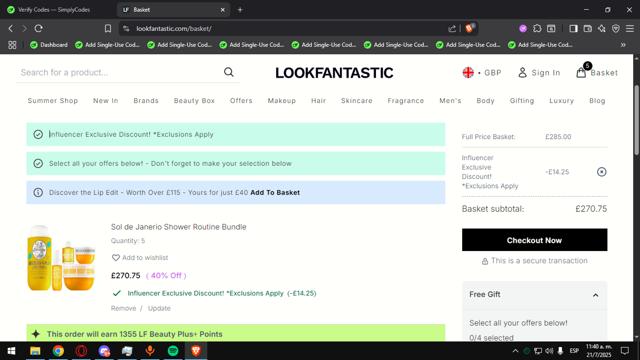640x360 pixels.
Task: Click Add To Basket link
Action: click(275, 192)
